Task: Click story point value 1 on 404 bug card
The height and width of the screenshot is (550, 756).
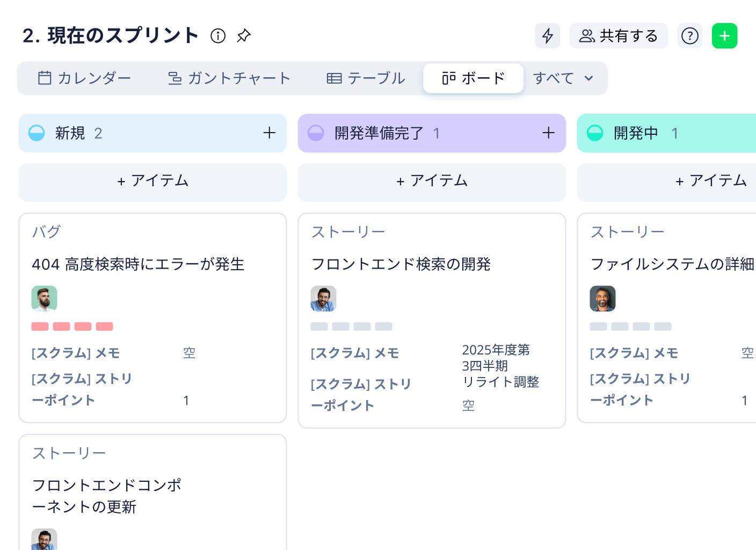Action: pos(186,401)
